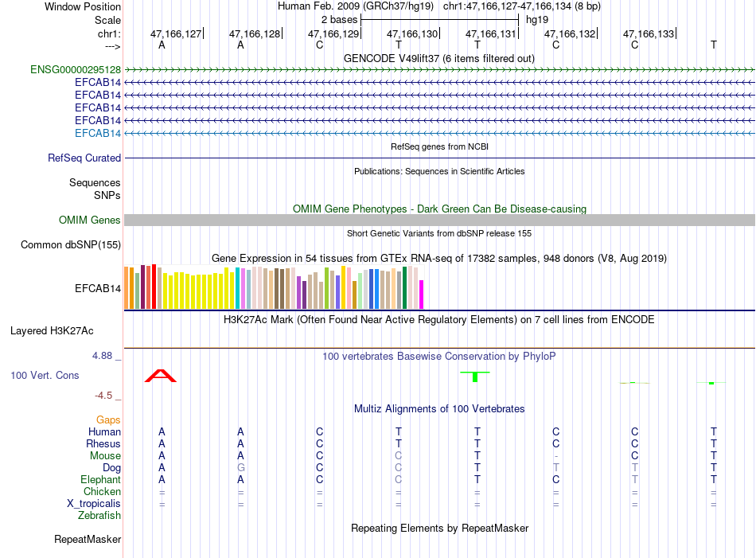Select the light-blue EFCAB14 transcript label
Screen dimensions: 756x558
(x=98, y=133)
